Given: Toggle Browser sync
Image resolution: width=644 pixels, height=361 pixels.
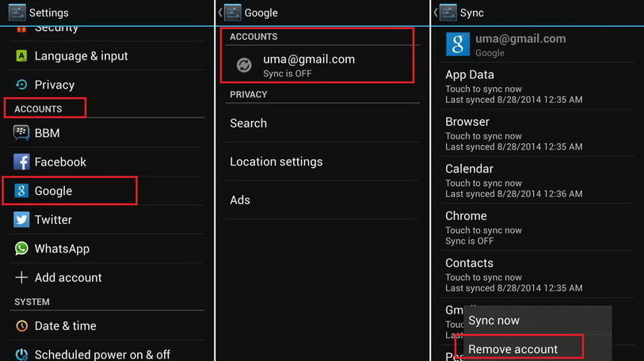Looking at the screenshot, I should (538, 133).
